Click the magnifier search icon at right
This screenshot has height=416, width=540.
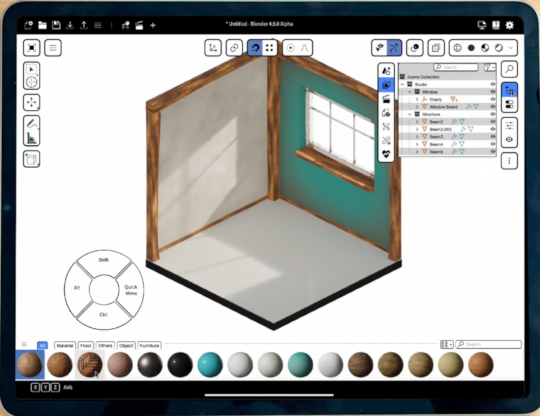coord(509,69)
